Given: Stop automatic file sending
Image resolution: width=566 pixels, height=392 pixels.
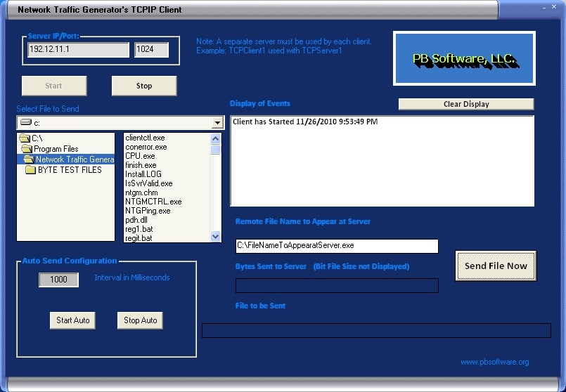Looking at the screenshot, I should [x=140, y=320].
